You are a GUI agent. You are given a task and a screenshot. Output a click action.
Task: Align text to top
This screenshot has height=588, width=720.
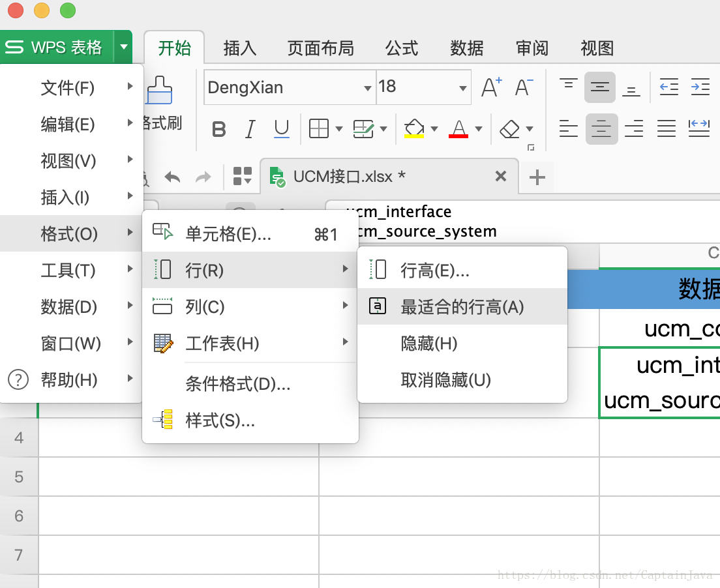(x=569, y=85)
